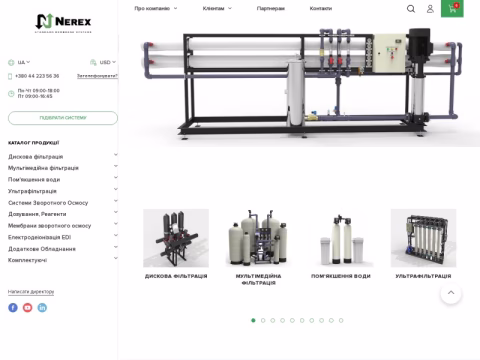Select the sixth carousel dot
This screenshot has height=360, width=480.
[x=302, y=320]
